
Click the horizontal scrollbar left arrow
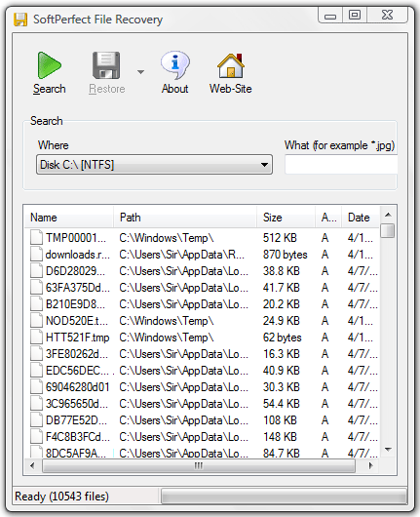tap(32, 465)
